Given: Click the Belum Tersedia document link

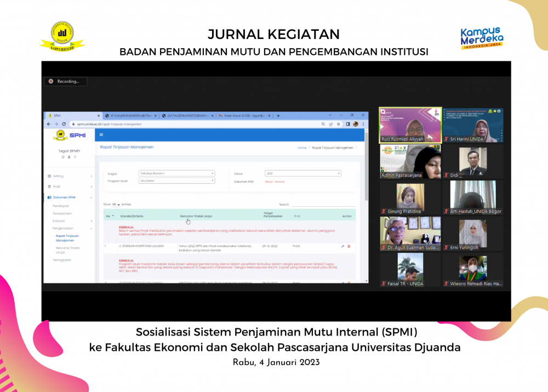Looking at the screenshot, I should pyautogui.click(x=275, y=182).
